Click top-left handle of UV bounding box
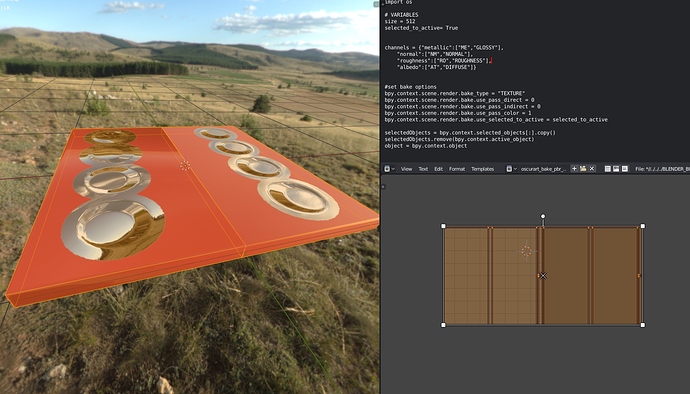This screenshot has height=394, width=690. click(x=444, y=226)
